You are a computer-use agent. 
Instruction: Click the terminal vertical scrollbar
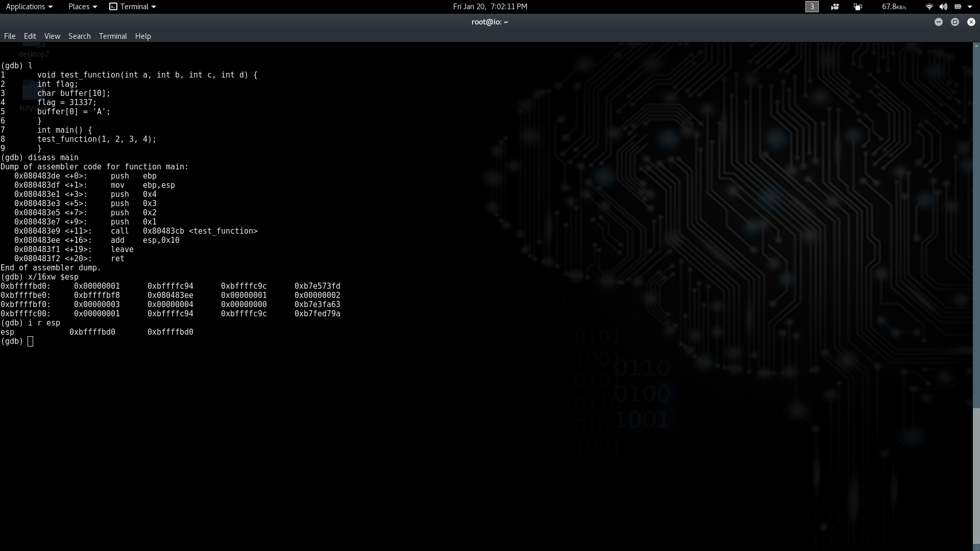point(976,296)
